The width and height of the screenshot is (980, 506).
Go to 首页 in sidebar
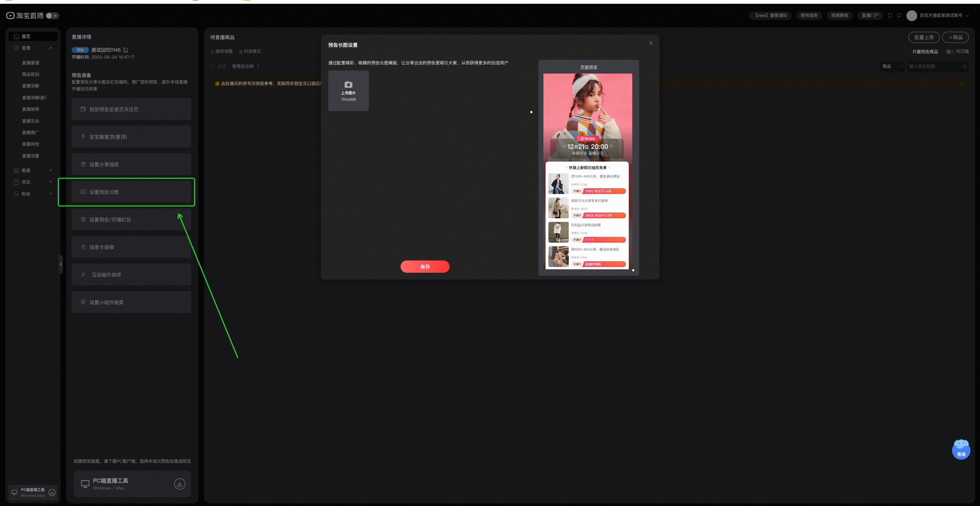tap(33, 36)
